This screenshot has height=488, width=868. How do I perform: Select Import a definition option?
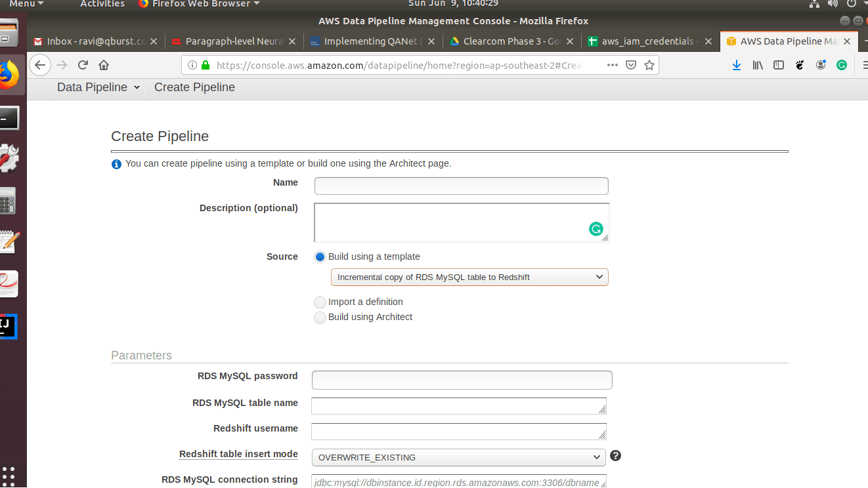point(320,302)
